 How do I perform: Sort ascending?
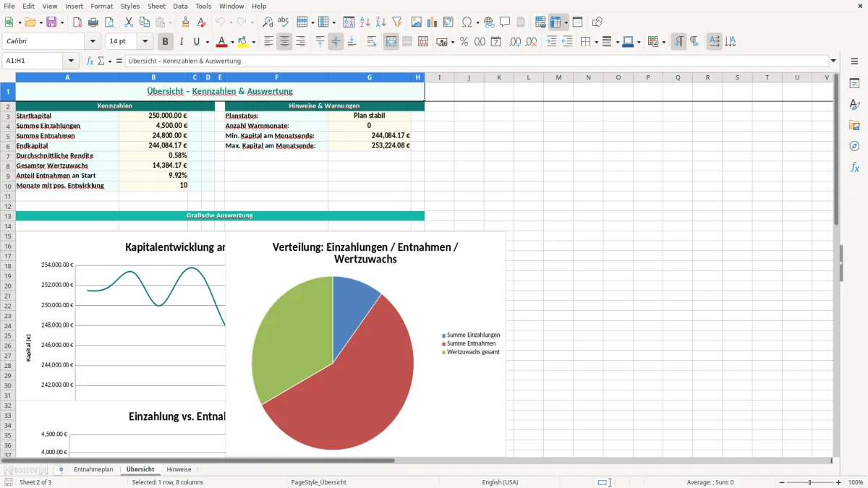tap(365, 22)
